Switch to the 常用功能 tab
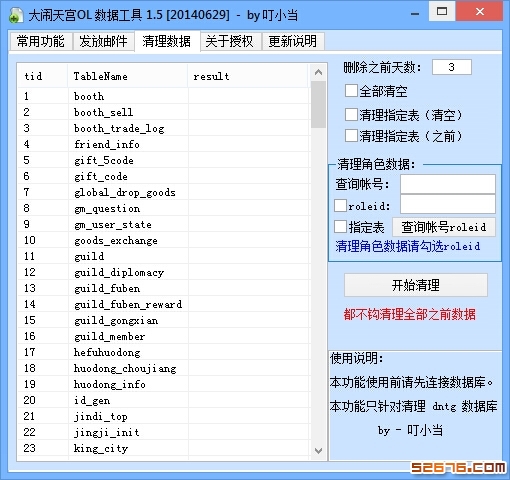Screen dimensions: 510x480 [41, 41]
